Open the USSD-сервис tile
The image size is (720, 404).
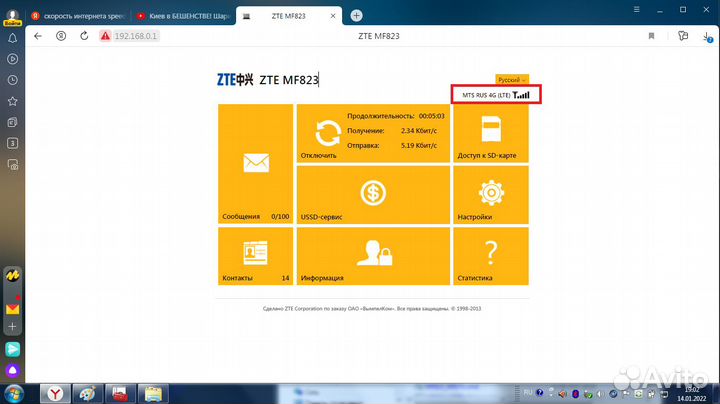click(x=373, y=195)
